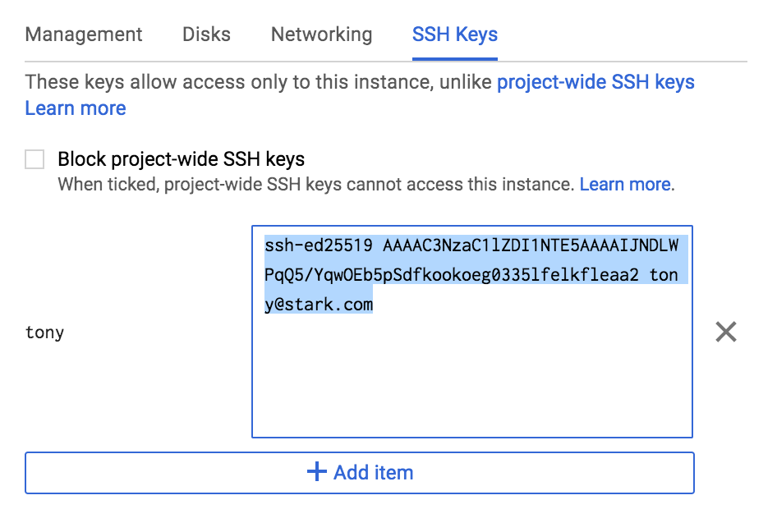Click 'y@stark.com' on the key's last line

pyautogui.click(x=319, y=305)
